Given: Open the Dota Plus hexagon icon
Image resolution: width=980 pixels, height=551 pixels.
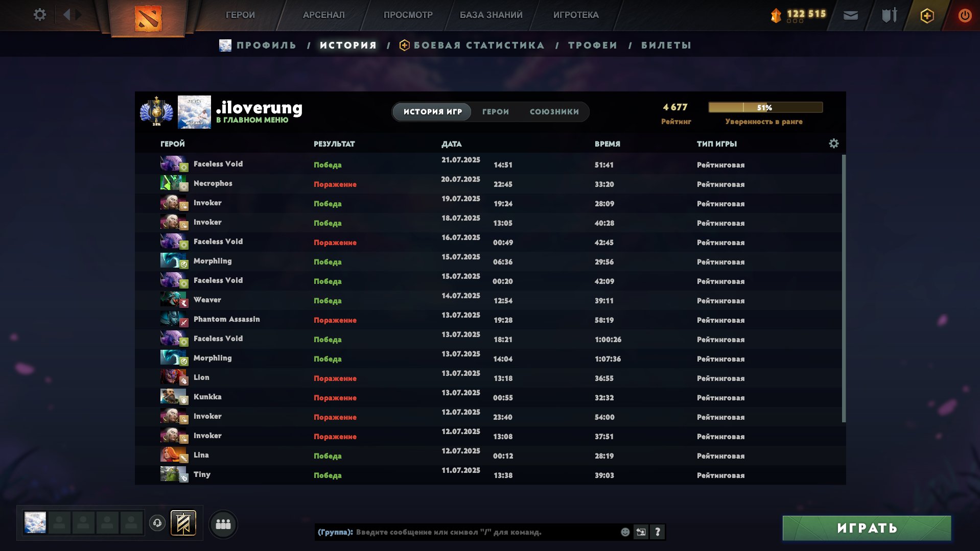Looking at the screenshot, I should 927,16.
